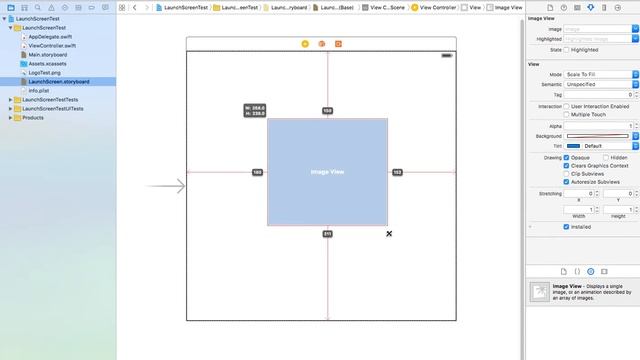Open the Debug navigator icon

tap(78, 7)
